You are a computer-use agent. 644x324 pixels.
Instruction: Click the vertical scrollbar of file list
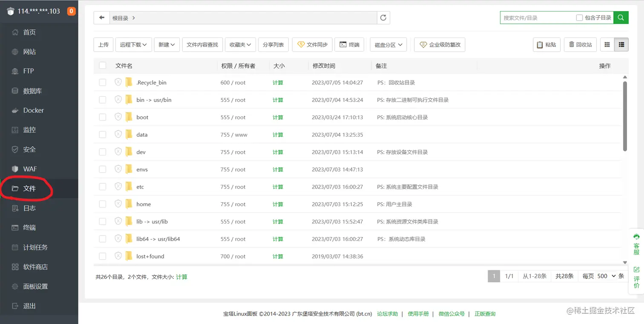point(625,116)
